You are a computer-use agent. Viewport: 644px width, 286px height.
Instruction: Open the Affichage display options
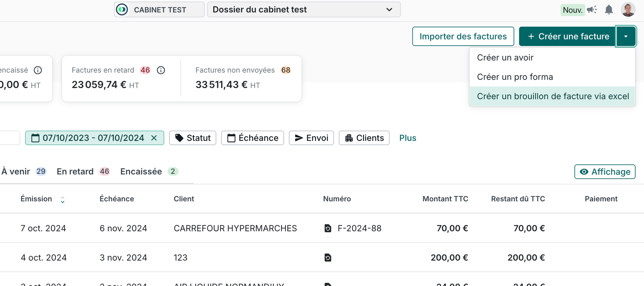pyautogui.click(x=605, y=172)
